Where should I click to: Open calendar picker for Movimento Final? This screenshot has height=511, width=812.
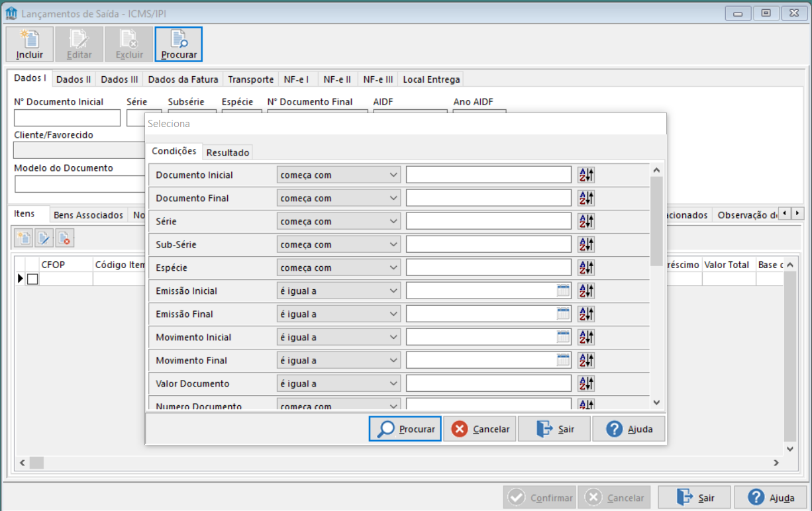564,360
